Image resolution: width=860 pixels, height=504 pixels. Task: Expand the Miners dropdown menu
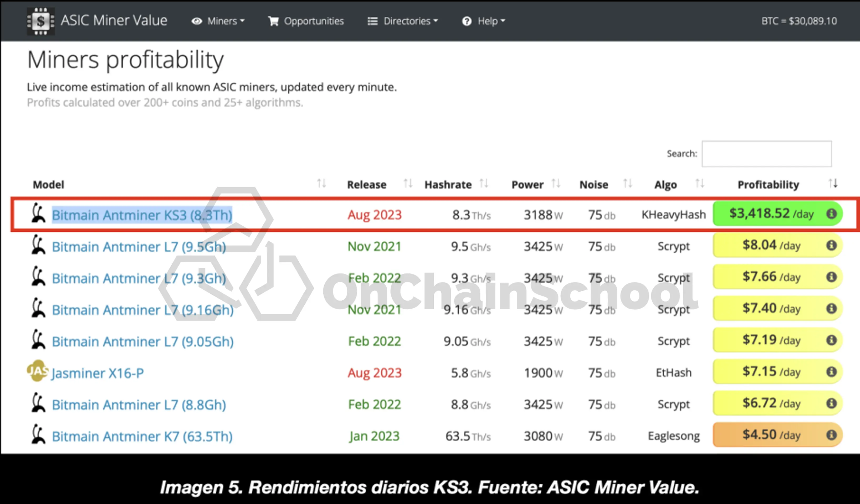(218, 21)
